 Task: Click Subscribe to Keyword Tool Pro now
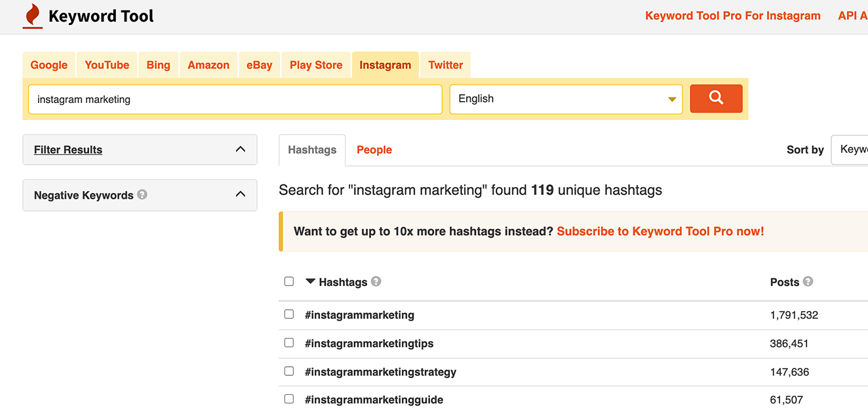coord(660,231)
